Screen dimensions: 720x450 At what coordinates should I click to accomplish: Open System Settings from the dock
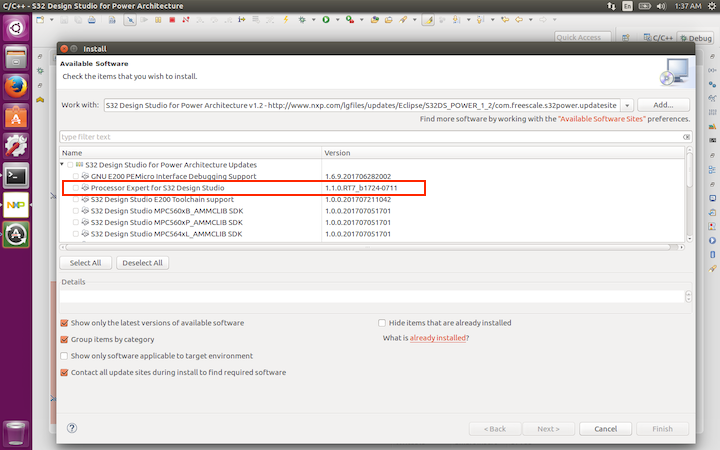(16, 146)
